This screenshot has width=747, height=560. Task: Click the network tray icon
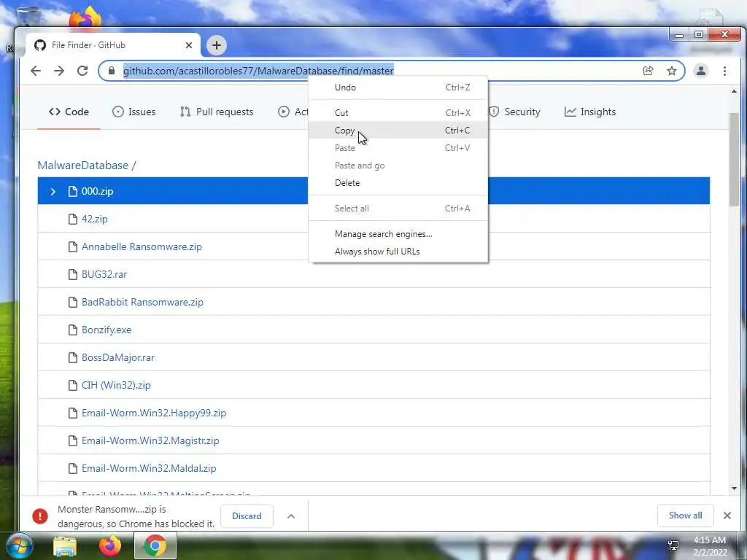point(673,545)
